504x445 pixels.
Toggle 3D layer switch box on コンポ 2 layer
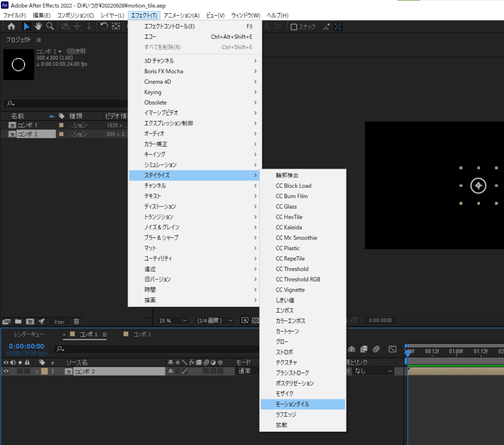click(220, 371)
